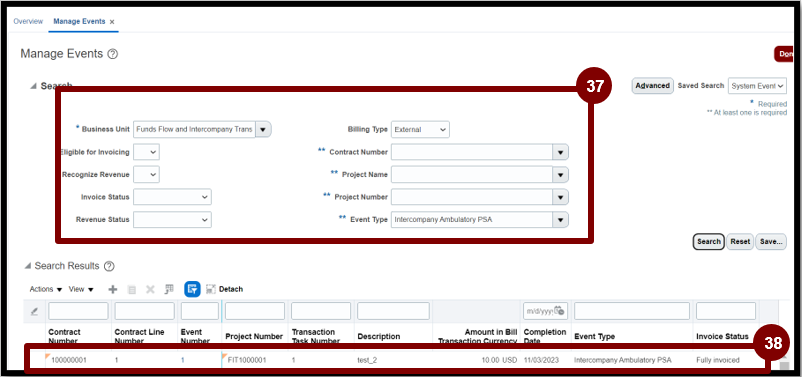
Task: Click Transaction Task Number column filter box
Action: 321,311
